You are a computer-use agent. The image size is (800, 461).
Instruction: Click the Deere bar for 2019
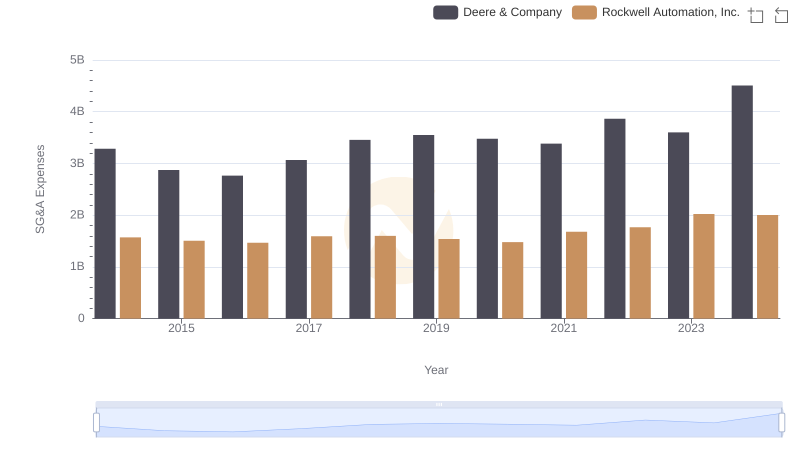(x=423, y=227)
